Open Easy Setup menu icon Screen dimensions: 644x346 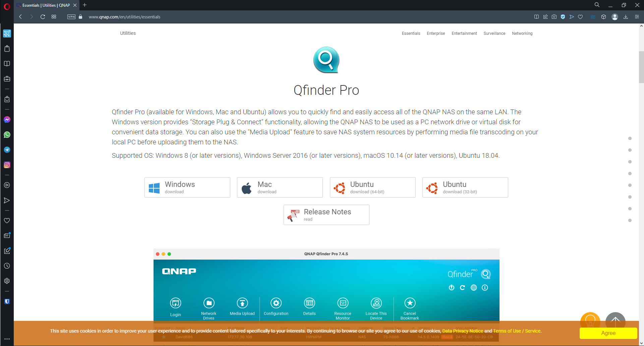point(637,17)
